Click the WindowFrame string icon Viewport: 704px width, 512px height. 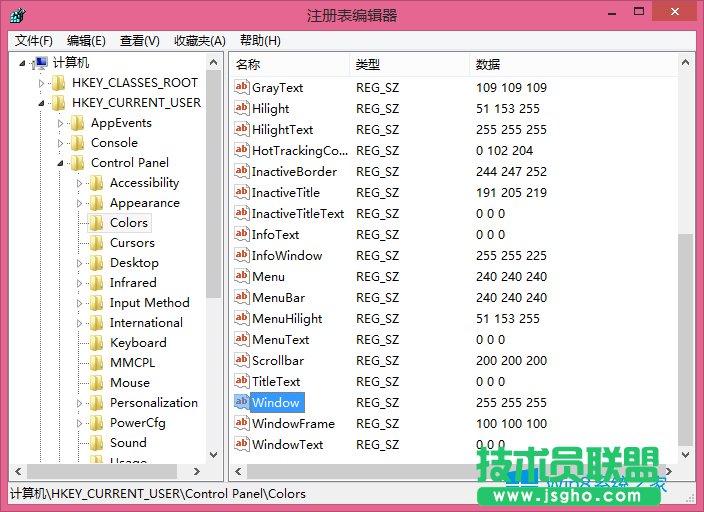point(242,423)
